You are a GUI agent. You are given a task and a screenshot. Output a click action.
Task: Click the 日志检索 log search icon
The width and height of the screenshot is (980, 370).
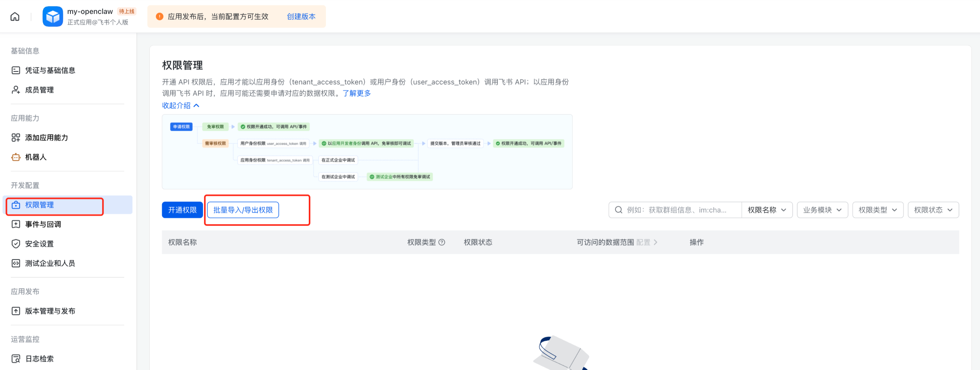(16, 359)
